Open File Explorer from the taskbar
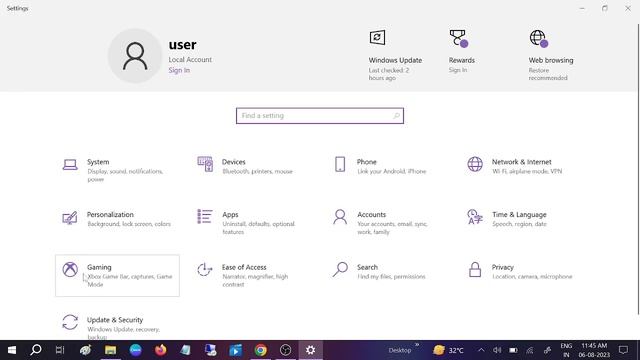Image resolution: width=640 pixels, height=360 pixels. [110, 350]
